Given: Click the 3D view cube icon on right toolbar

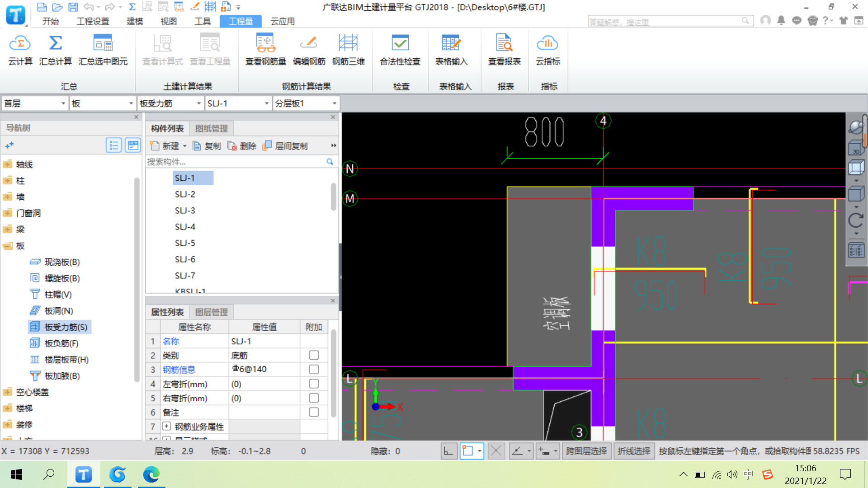Looking at the screenshot, I should (x=856, y=147).
